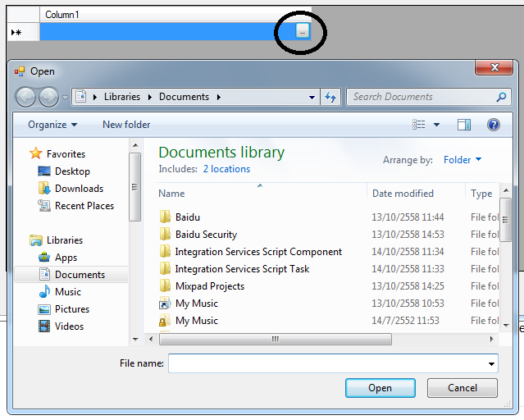Click the horizontal scrollbar thumb

[x=276, y=339]
